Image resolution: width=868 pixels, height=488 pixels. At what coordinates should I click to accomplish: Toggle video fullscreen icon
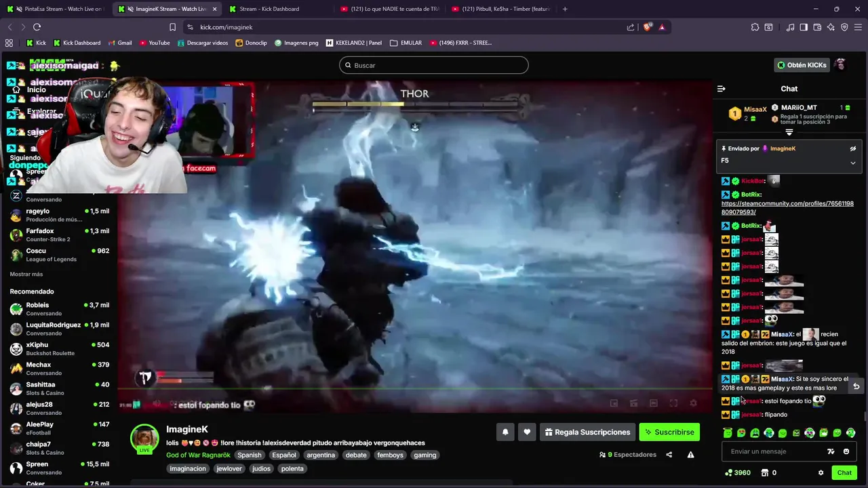click(673, 403)
